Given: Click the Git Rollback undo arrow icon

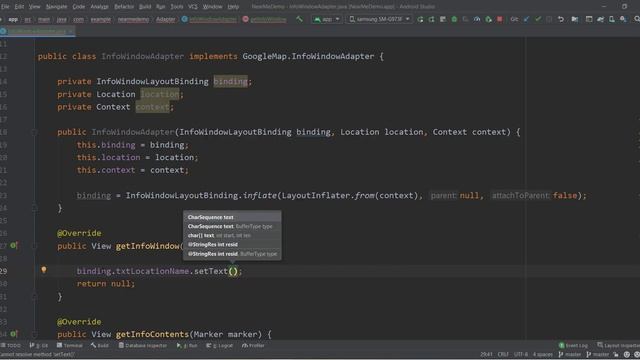Looking at the screenshot, I should tap(561, 19).
